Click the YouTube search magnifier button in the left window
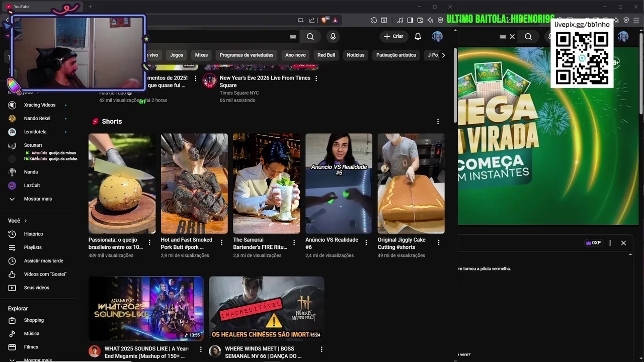644x362 pixels. tap(310, 37)
